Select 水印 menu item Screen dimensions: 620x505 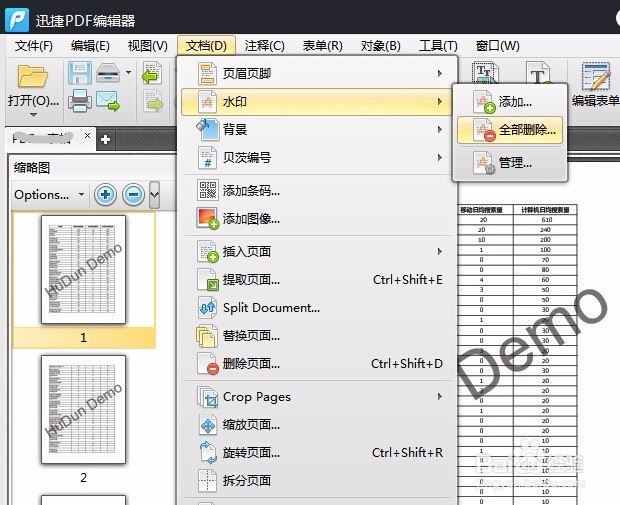316,102
